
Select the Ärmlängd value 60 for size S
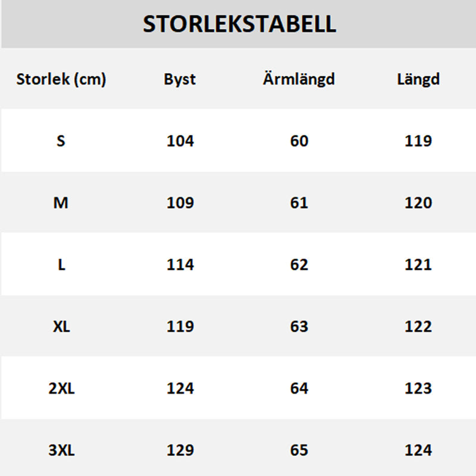[299, 141]
